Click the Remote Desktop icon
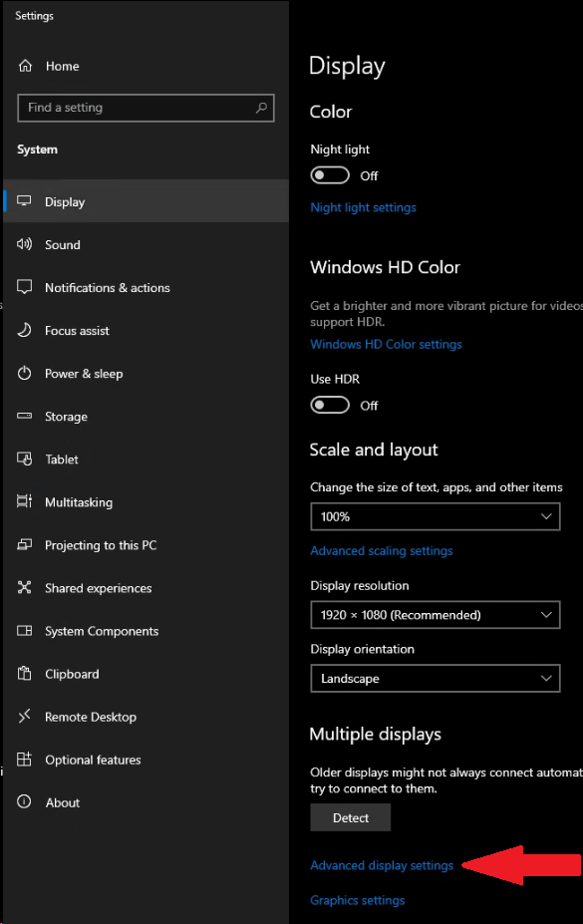 pyautogui.click(x=24, y=716)
